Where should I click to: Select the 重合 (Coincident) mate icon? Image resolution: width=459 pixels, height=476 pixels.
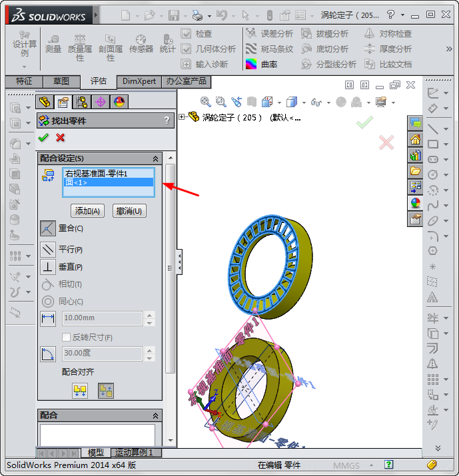coord(48,228)
